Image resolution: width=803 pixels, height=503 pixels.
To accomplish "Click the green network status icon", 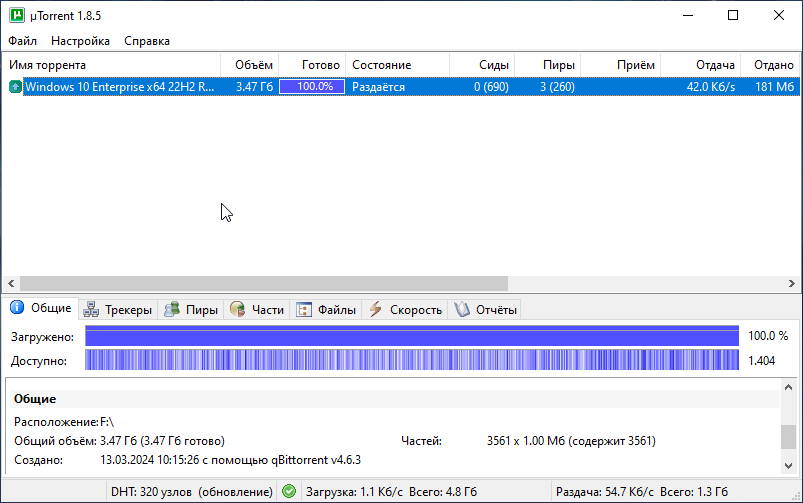I will tap(289, 492).
